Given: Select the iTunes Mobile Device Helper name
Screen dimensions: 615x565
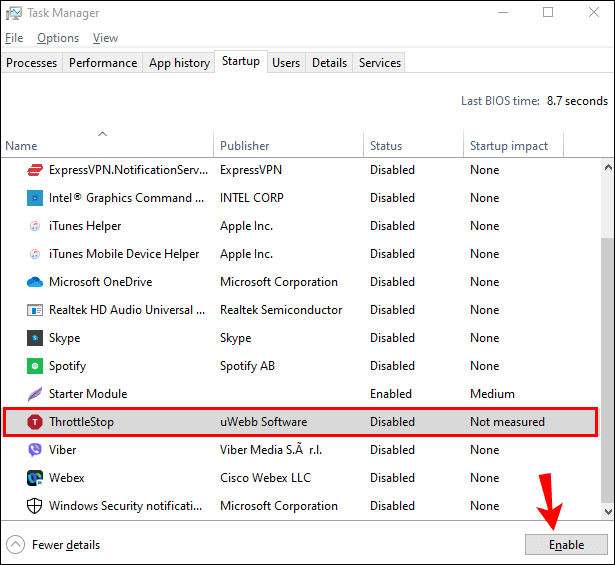Looking at the screenshot, I should 124,254.
